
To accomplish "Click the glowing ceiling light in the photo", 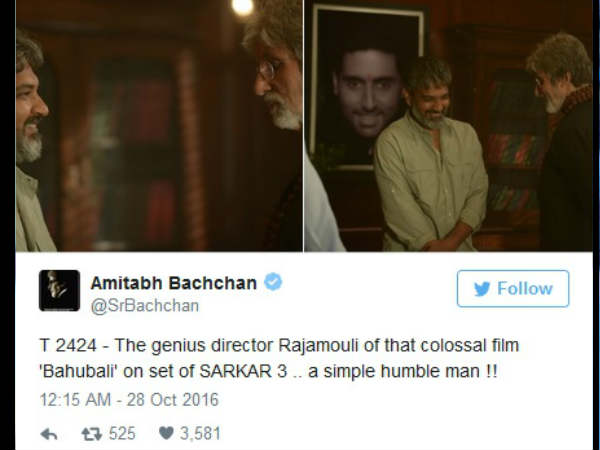I will [x=242, y=7].
